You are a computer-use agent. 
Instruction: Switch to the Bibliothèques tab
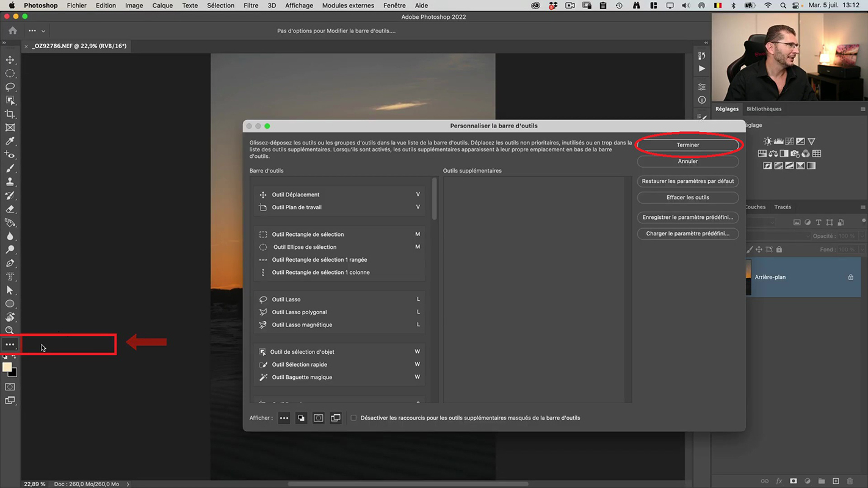point(764,109)
